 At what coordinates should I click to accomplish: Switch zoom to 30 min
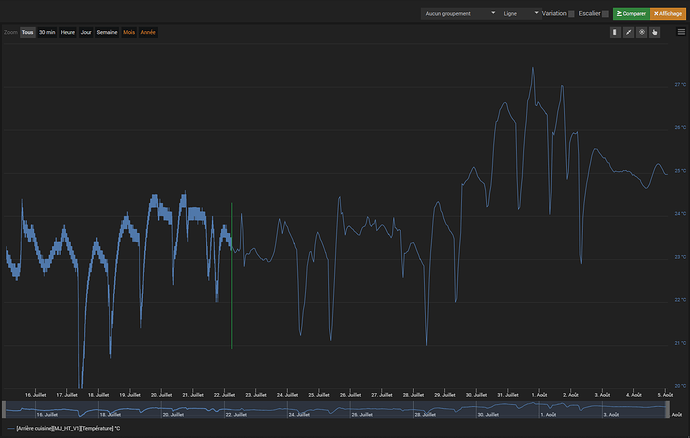[47, 32]
